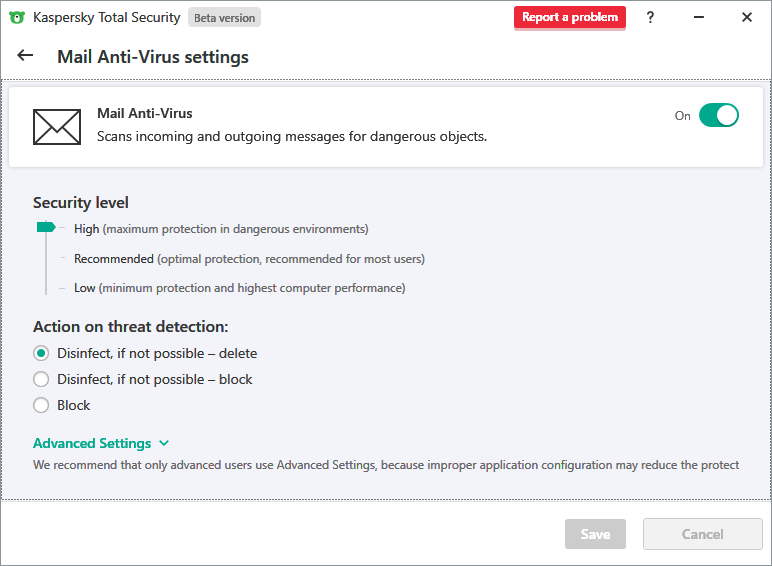
Task: Click the back arrow icon
Action: tap(26, 56)
